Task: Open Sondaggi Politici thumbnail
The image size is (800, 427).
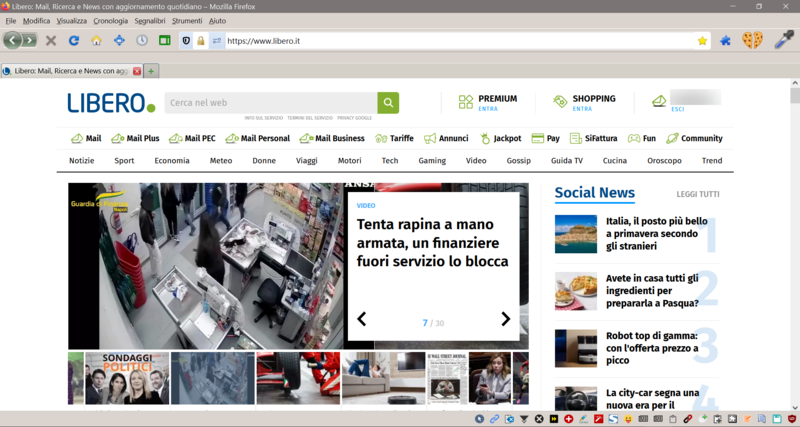Action: coord(127,378)
